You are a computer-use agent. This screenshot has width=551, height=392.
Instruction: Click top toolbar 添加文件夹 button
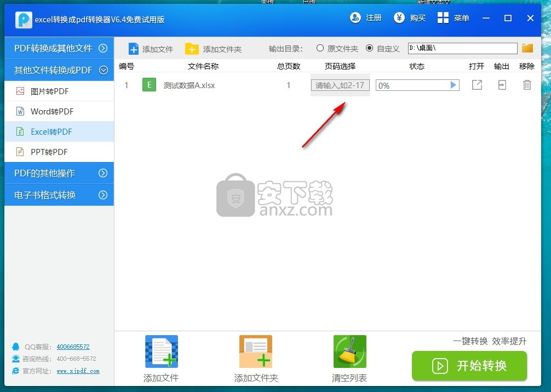click(213, 49)
